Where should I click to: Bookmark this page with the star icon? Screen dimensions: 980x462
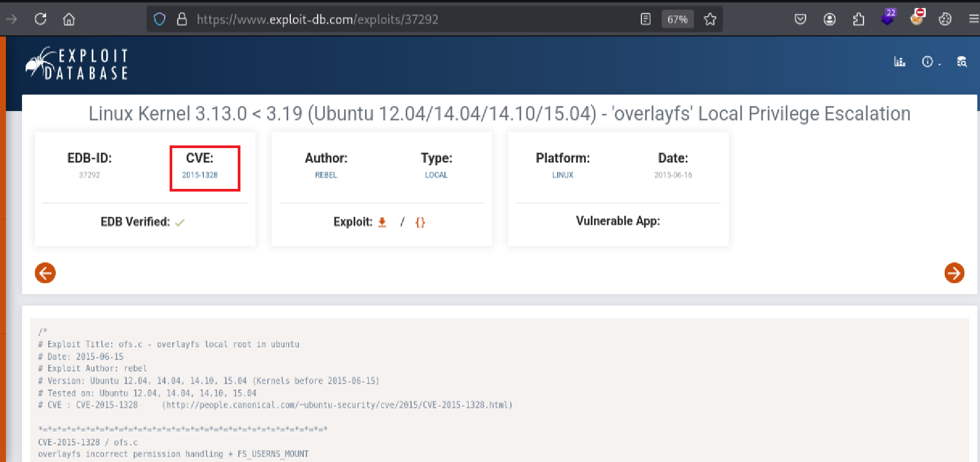pos(710,19)
